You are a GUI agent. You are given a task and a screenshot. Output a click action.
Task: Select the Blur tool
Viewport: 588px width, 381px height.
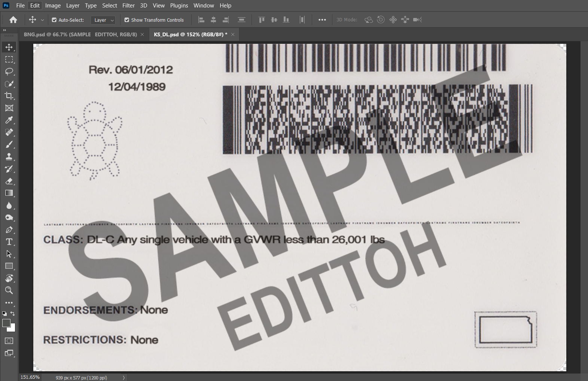point(9,205)
